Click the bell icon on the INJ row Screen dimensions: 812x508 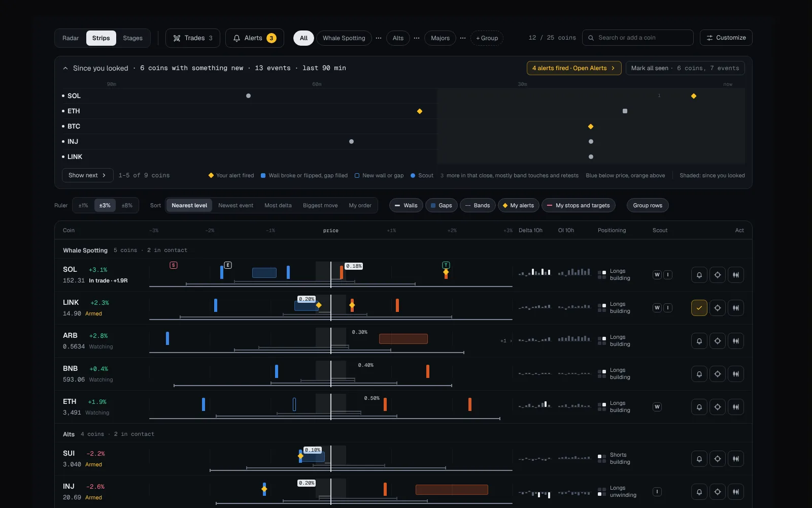coord(699,492)
